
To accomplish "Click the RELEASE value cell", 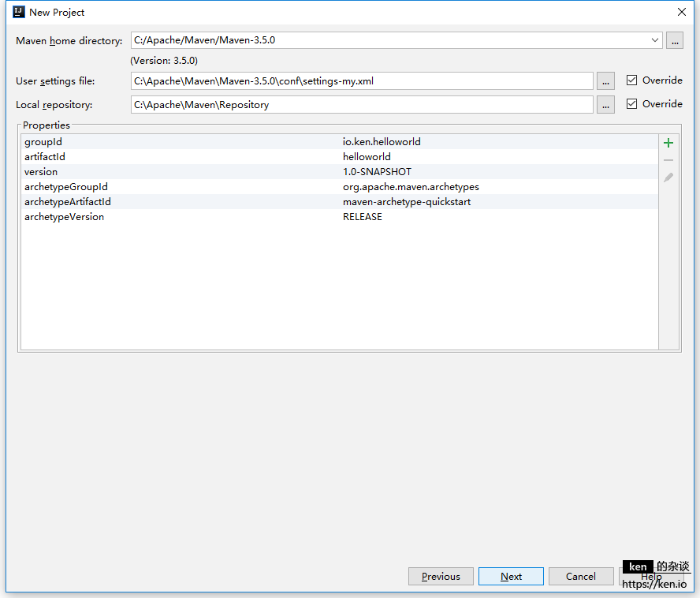I will click(x=363, y=217).
